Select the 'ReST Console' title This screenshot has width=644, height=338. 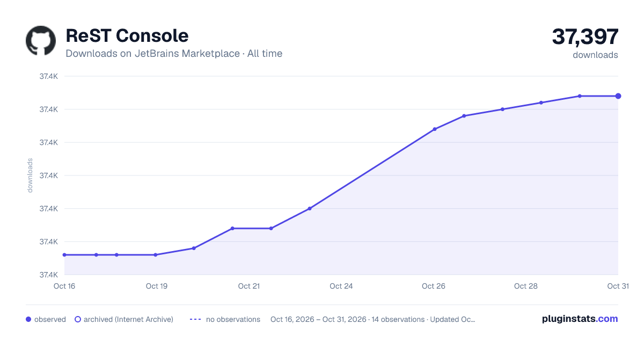click(x=127, y=35)
